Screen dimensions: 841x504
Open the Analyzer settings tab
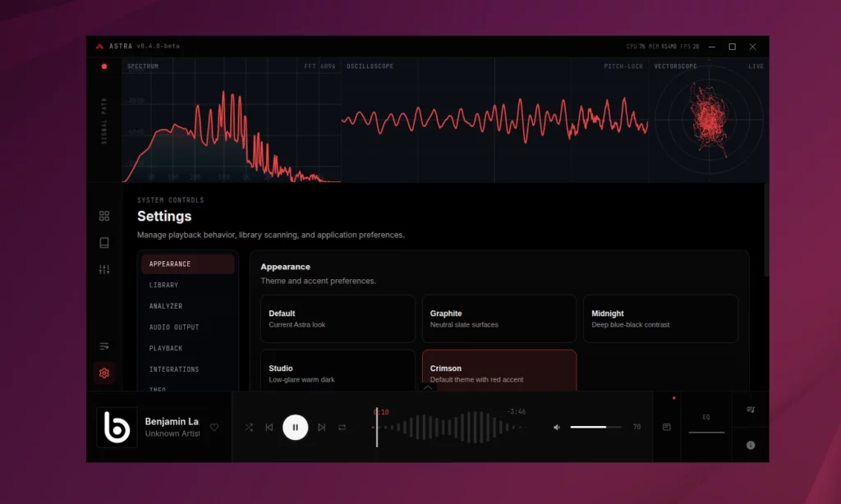166,306
